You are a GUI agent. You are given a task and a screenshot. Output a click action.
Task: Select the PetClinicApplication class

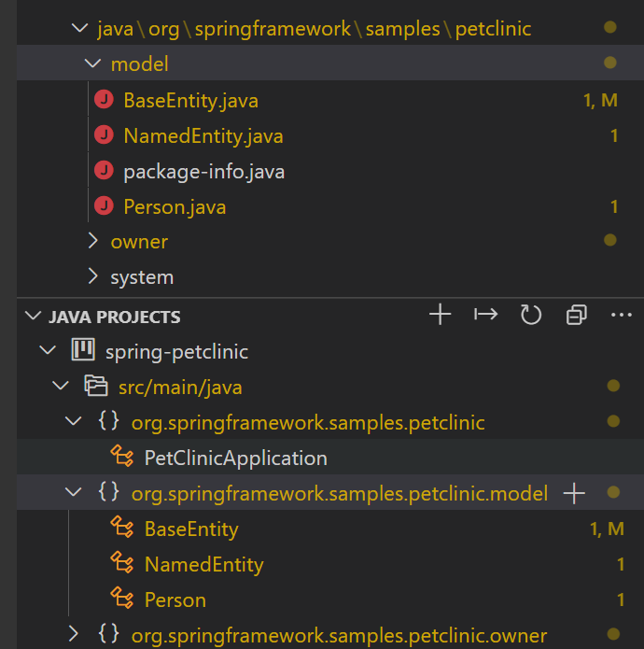coord(235,458)
